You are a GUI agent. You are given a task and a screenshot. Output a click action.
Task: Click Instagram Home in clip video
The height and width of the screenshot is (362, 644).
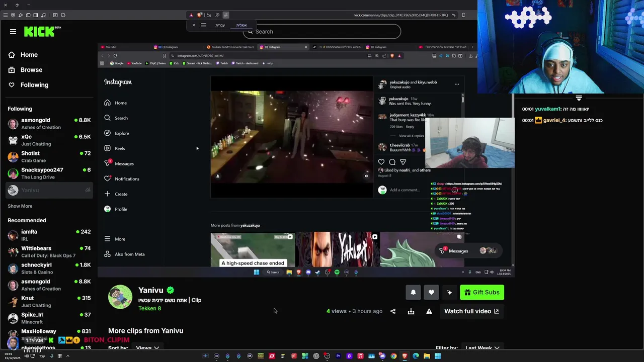116,103
